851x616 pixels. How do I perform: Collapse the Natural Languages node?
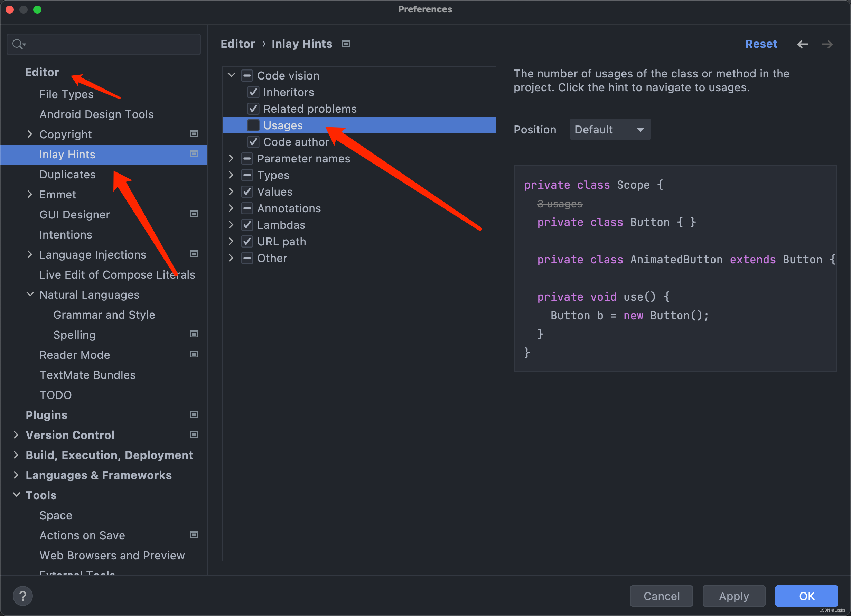(30, 294)
